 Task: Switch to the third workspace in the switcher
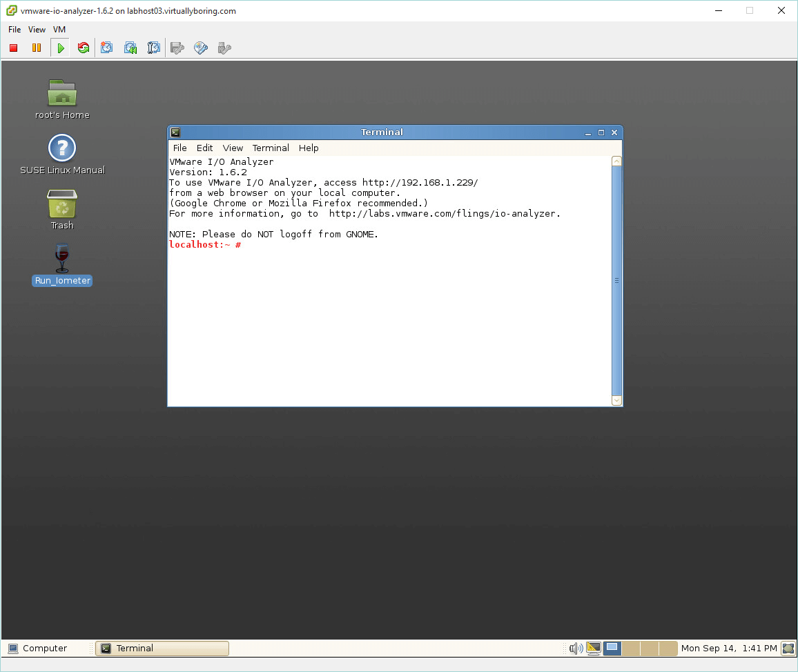pyautogui.click(x=650, y=648)
